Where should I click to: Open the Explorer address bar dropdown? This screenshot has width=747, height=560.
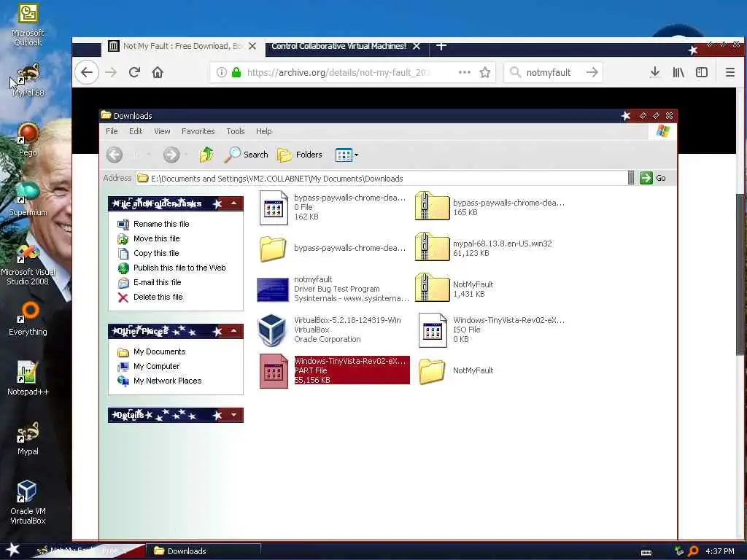[631, 178]
